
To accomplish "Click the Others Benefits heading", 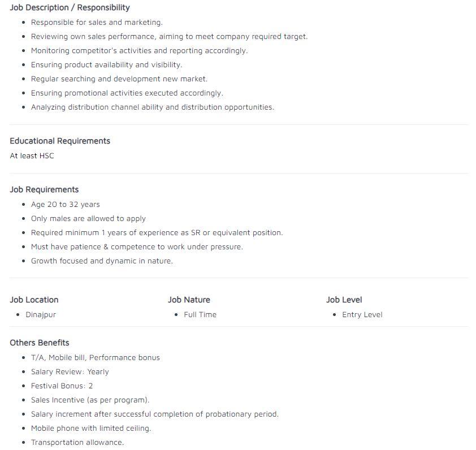I will pos(40,343).
